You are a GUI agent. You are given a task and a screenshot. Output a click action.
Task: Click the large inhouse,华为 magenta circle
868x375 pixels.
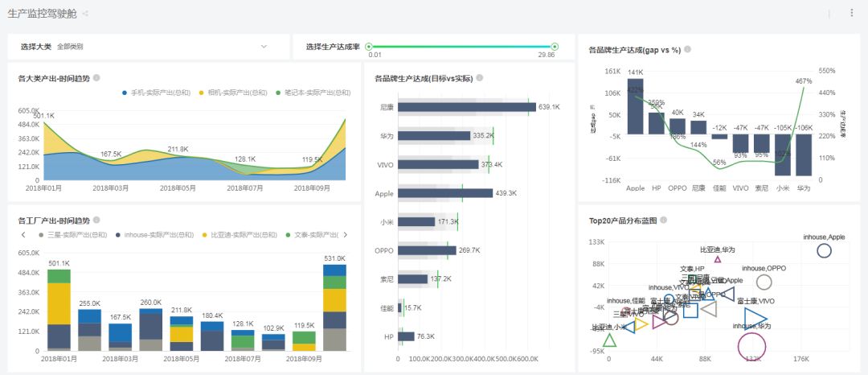pyautogui.click(x=751, y=346)
